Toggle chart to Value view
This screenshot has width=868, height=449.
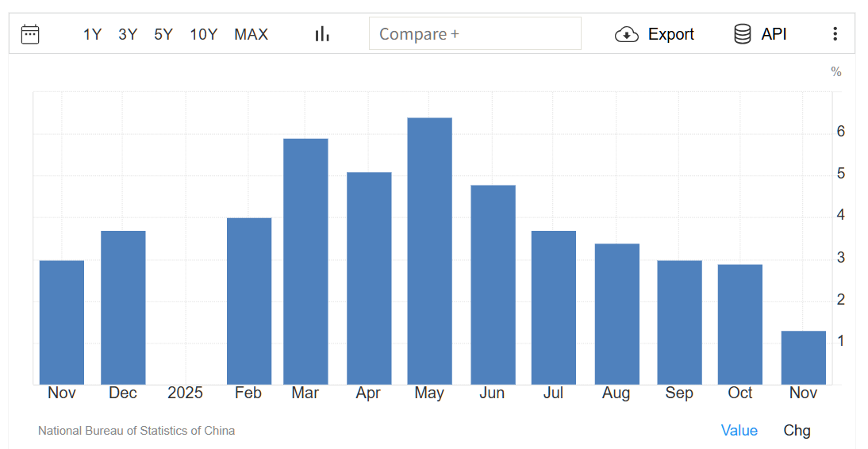coord(739,430)
